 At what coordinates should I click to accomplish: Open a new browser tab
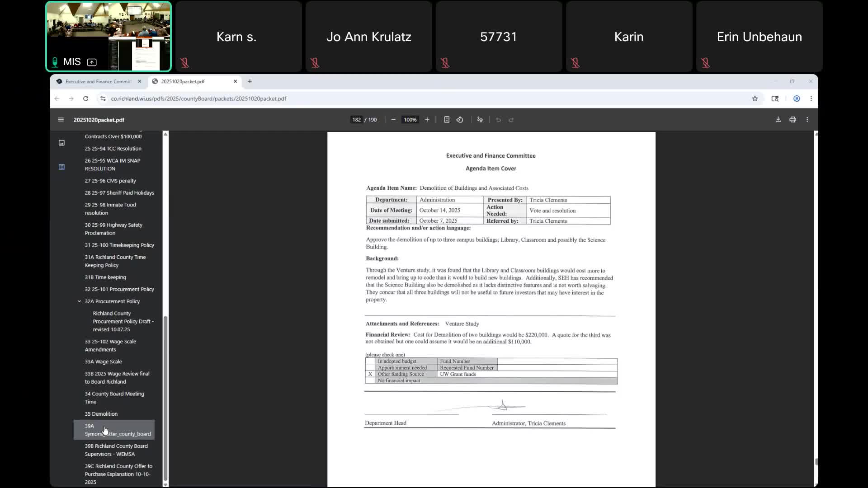250,81
